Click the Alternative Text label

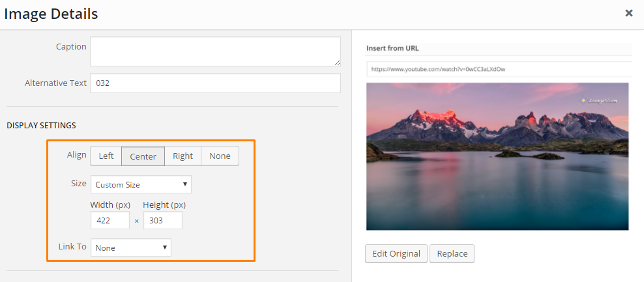tap(55, 83)
